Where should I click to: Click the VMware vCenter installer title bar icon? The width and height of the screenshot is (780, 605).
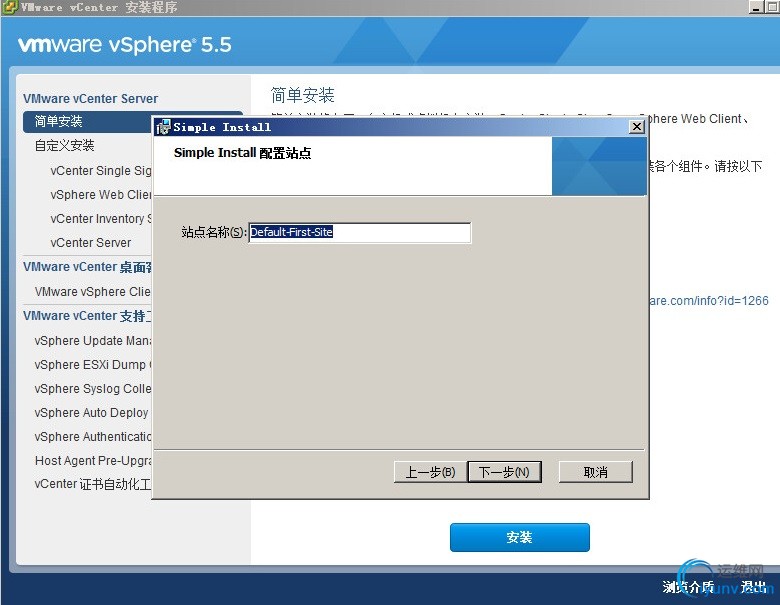10,7
